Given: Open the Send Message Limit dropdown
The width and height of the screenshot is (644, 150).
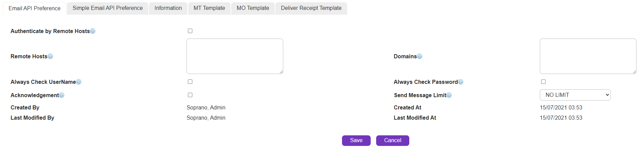Looking at the screenshot, I should (575, 95).
